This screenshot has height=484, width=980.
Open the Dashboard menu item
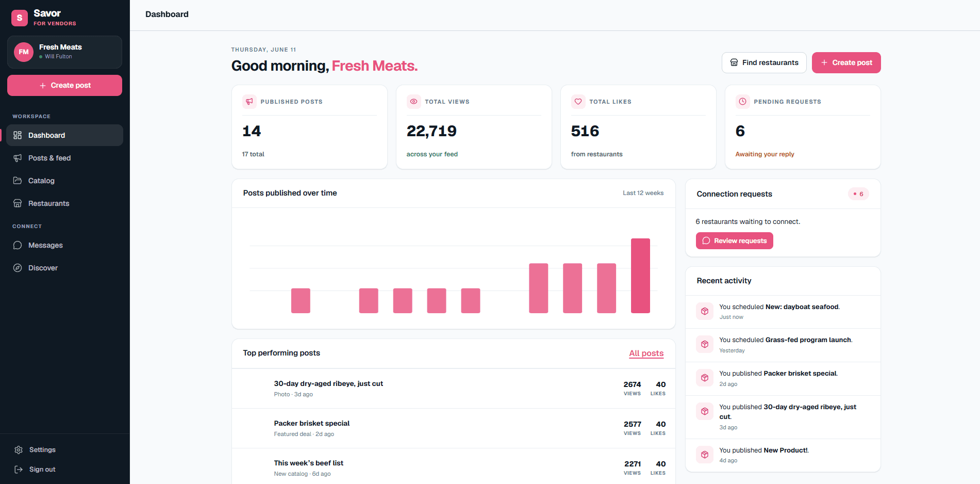(64, 135)
